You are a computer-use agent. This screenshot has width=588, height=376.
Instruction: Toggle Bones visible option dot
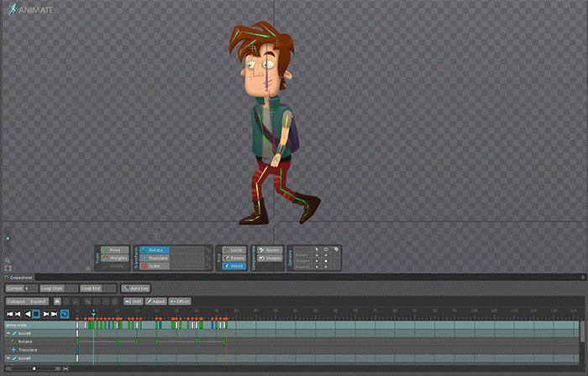[x=326, y=255]
